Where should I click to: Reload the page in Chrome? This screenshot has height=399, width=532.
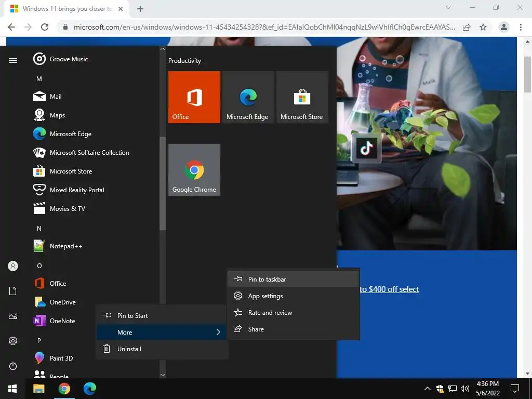click(45, 27)
